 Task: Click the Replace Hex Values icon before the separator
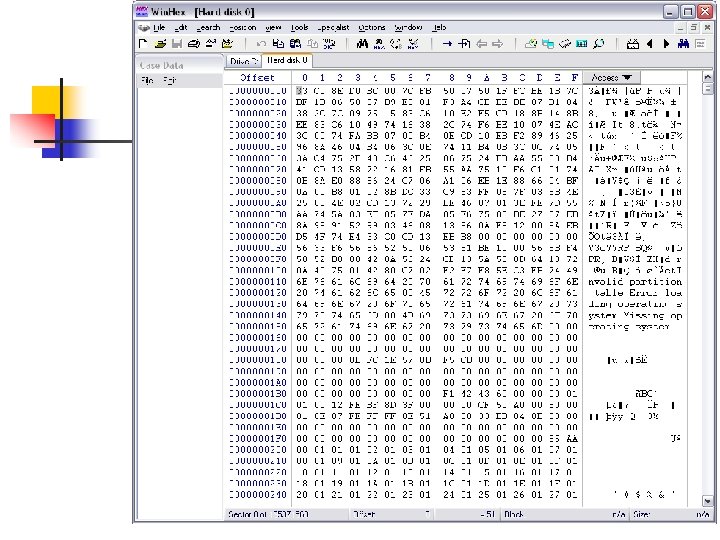(x=413, y=44)
